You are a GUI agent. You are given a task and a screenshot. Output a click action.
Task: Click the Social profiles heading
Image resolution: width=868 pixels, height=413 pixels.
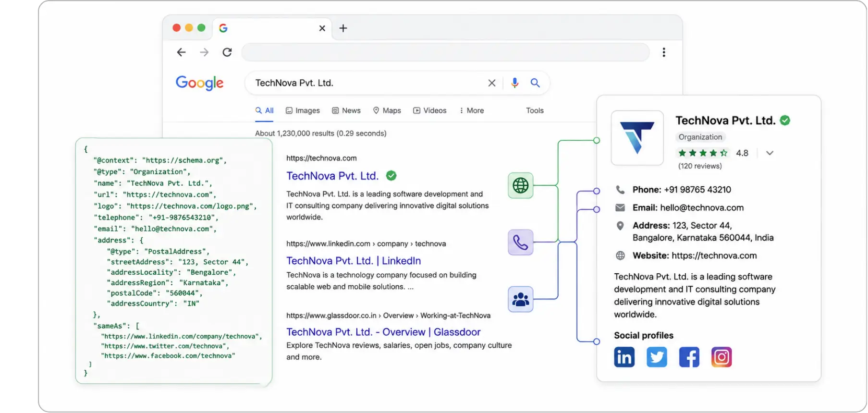(644, 336)
